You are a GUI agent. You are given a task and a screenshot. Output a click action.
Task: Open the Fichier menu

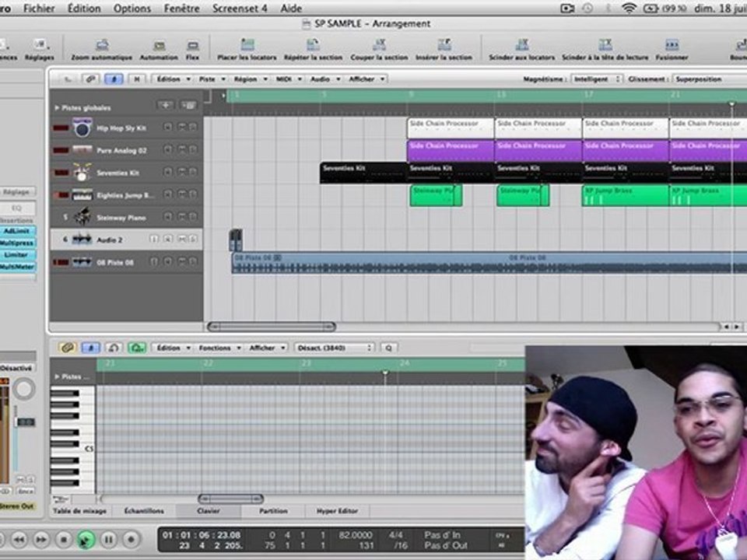(x=39, y=8)
